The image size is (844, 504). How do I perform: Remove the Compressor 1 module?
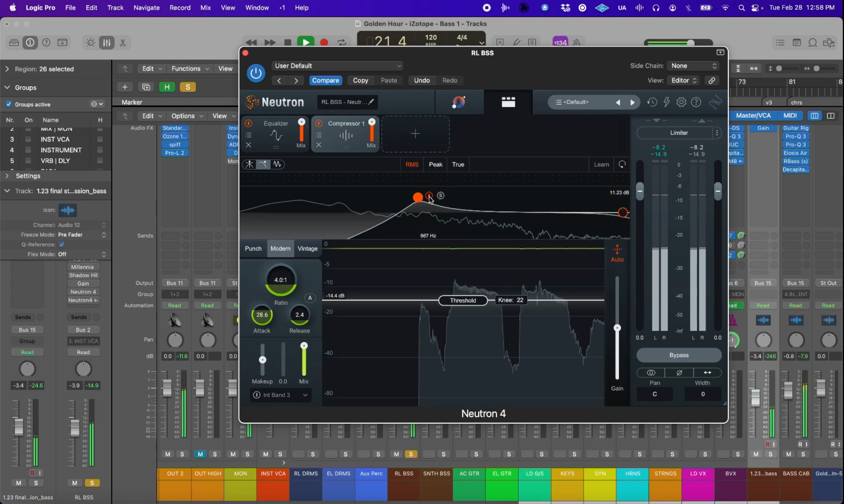pos(319,145)
